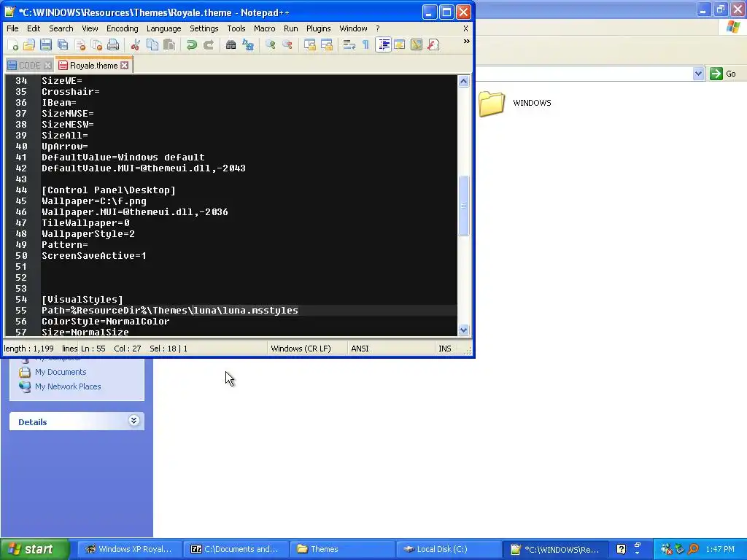
Task: Click the Save All toolbar icon
Action: 63,44
